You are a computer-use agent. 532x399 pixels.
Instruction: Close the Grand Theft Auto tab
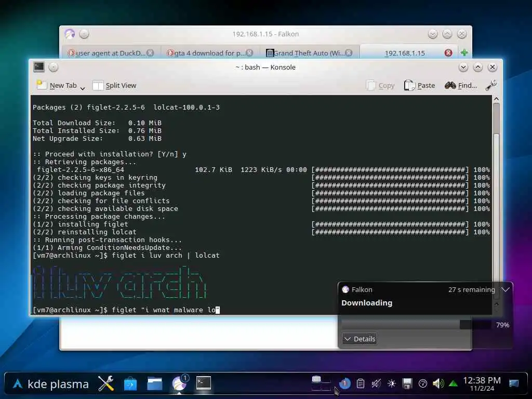[349, 53]
